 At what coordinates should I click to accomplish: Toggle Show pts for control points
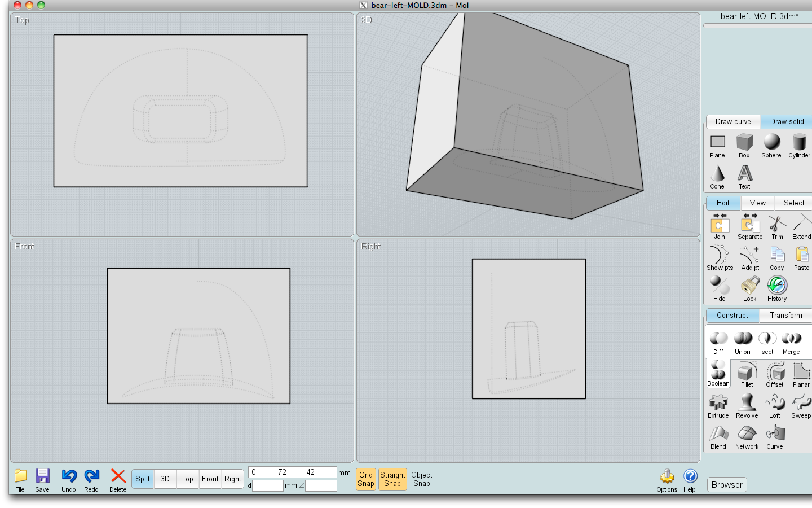(720, 258)
